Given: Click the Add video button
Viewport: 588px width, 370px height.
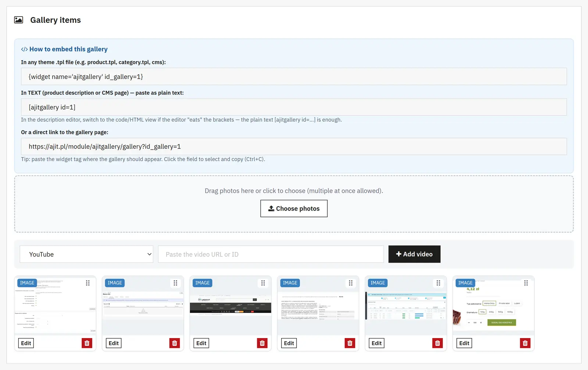Looking at the screenshot, I should [x=415, y=254].
